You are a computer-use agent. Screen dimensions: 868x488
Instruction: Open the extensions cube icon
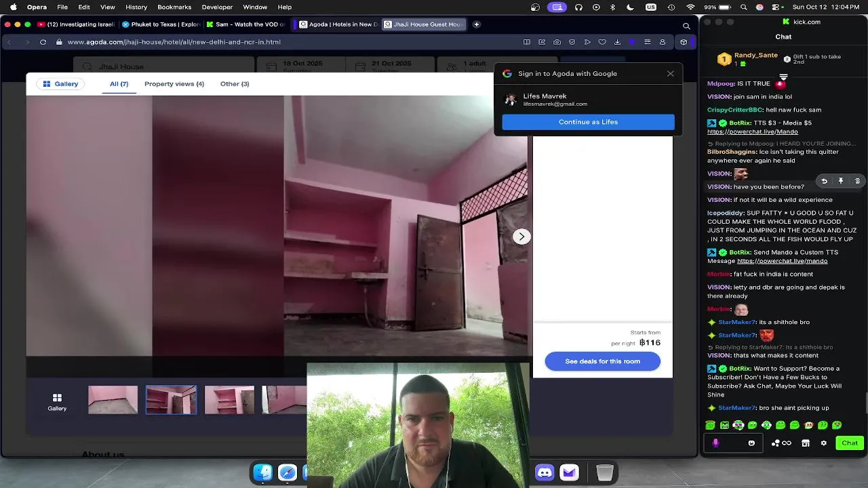coord(684,42)
